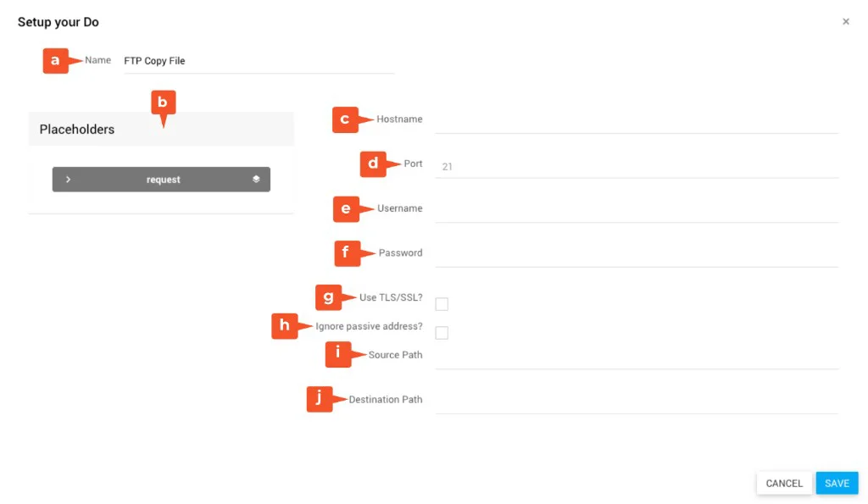Screen dimensions: 868x504
Task: Click into the Password field
Action: tap(636, 254)
